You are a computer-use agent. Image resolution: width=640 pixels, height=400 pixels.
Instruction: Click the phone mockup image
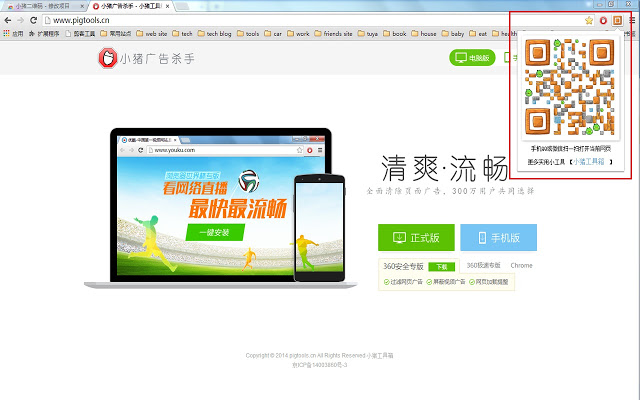pos(319,228)
